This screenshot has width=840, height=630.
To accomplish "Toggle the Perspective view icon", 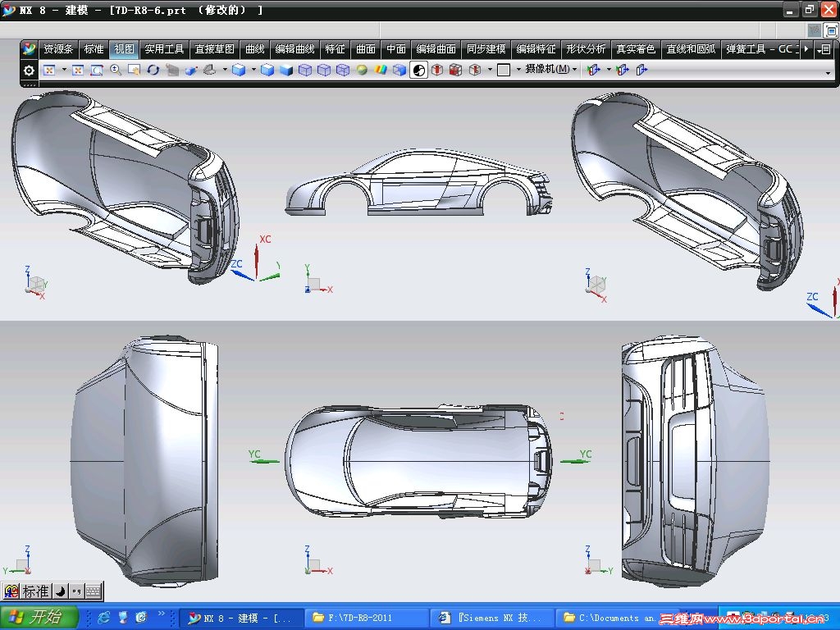I will pyautogui.click(x=172, y=71).
